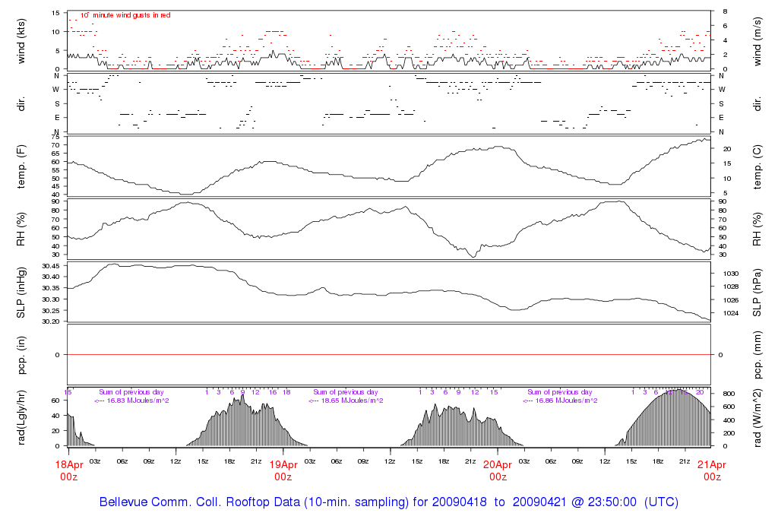
Task: Click the 'pcp. (in)' axis label
Action: pos(21,356)
